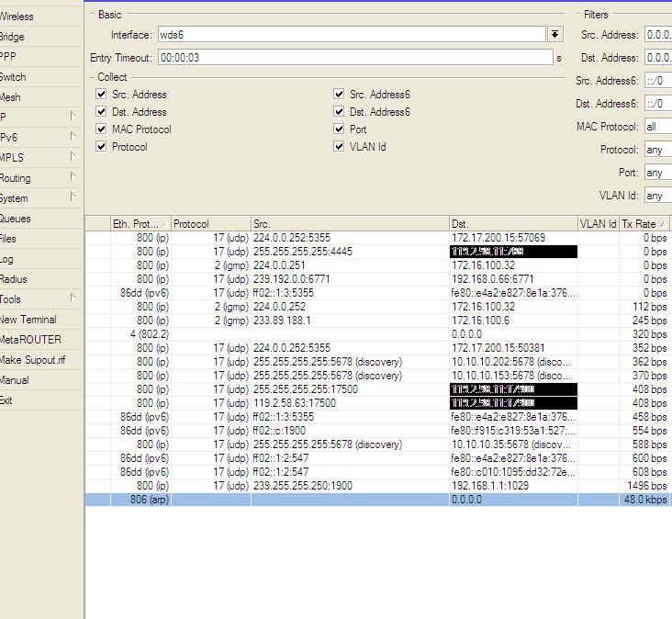Sort by the Src. column header

350,224
